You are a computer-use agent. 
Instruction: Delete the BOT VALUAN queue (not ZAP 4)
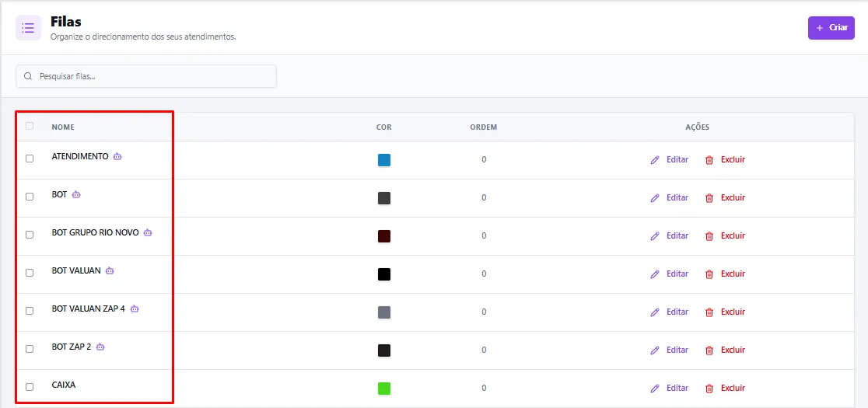pyautogui.click(x=725, y=274)
